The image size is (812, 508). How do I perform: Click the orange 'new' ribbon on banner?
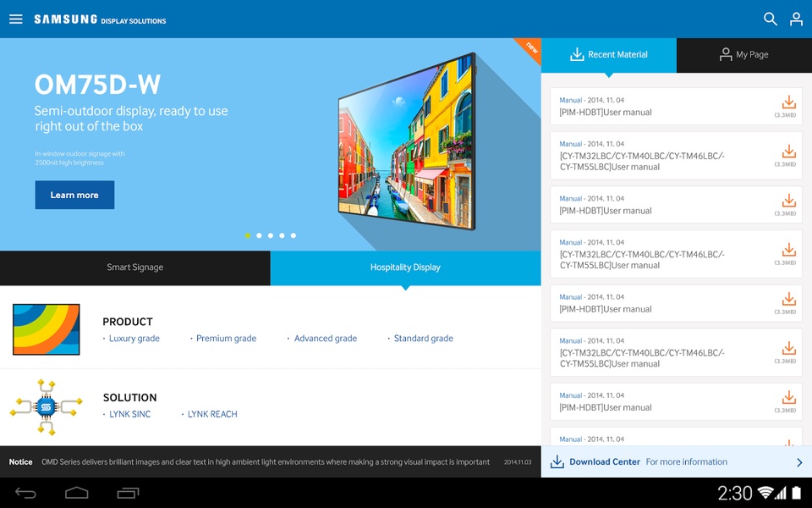pyautogui.click(x=530, y=48)
